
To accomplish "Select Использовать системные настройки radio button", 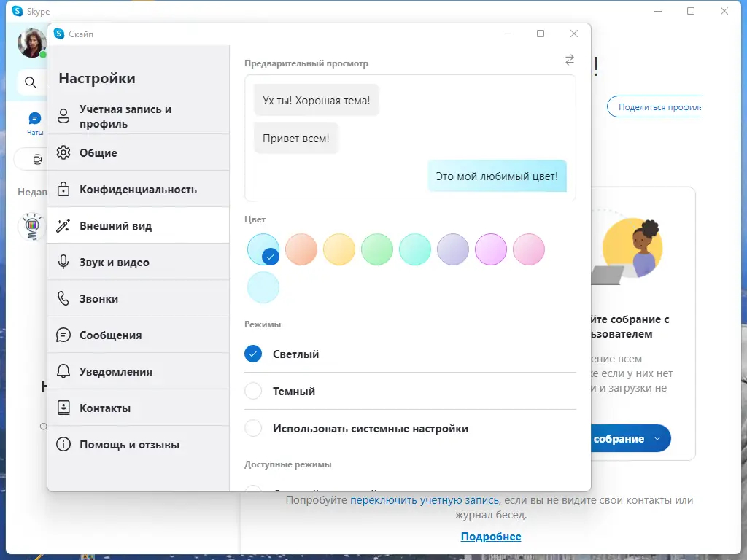I will tap(253, 428).
